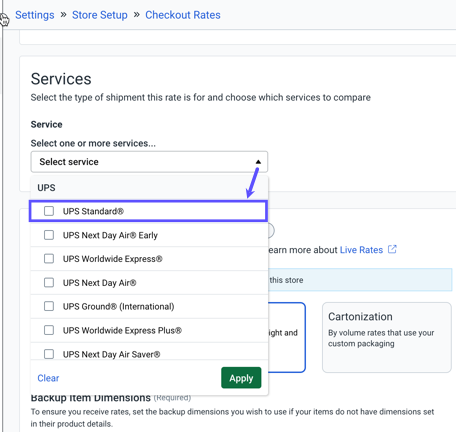Screen dimensions: 456x432
Task: Go to Settings breadcrumb
Action: tap(35, 15)
